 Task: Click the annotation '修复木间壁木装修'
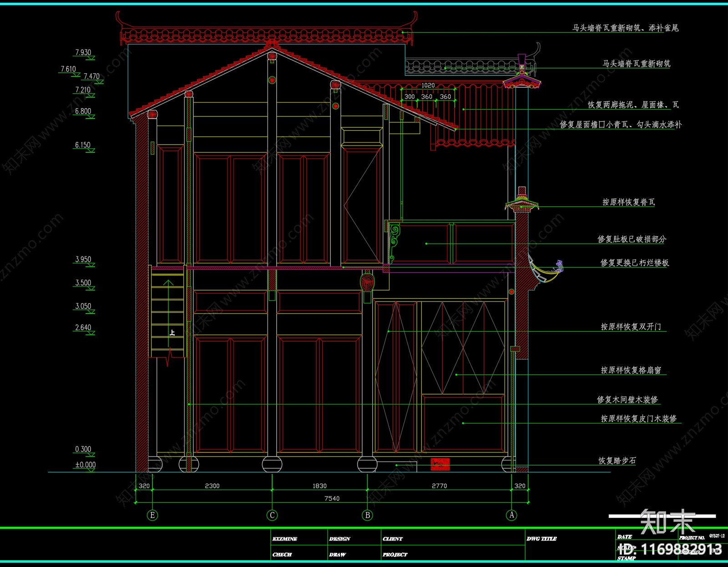pyautogui.click(x=627, y=400)
